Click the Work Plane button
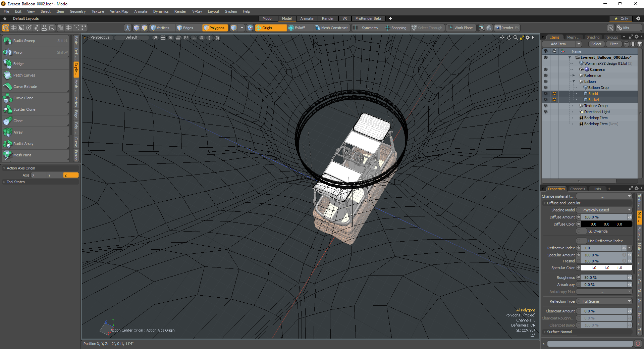 461,28
